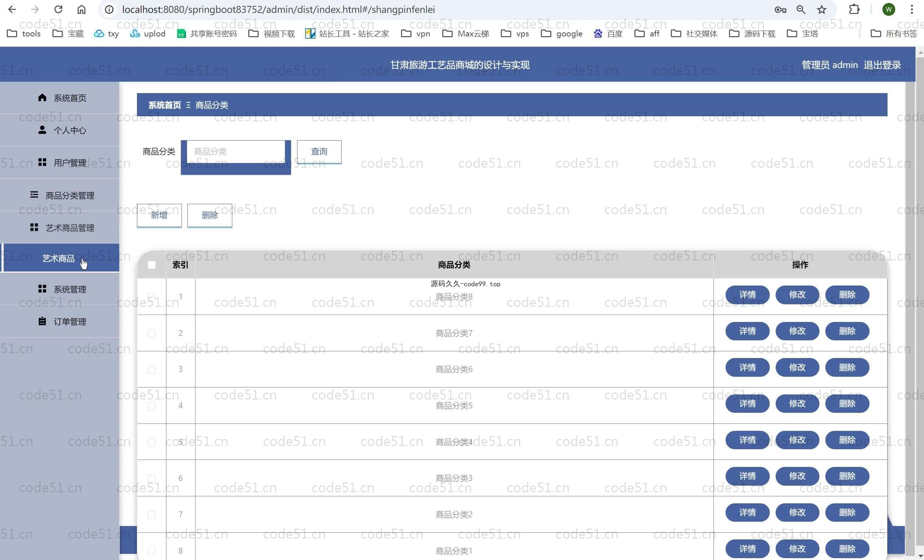This screenshot has width=924, height=560.
Task: Go back using browser back arrow
Action: [12, 9]
